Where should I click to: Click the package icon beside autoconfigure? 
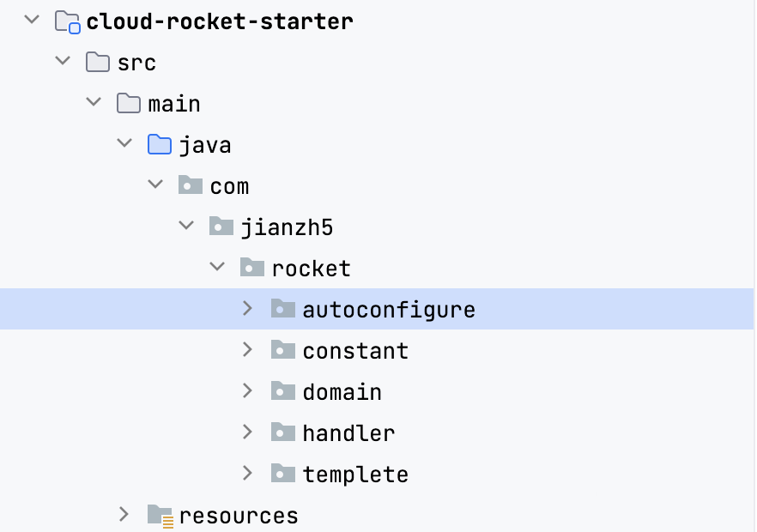[283, 307]
